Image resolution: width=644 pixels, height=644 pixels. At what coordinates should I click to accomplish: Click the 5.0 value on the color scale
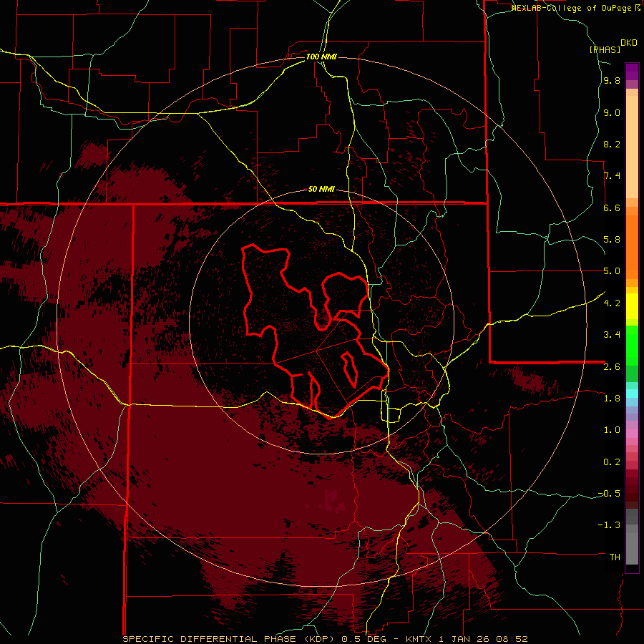612,271
